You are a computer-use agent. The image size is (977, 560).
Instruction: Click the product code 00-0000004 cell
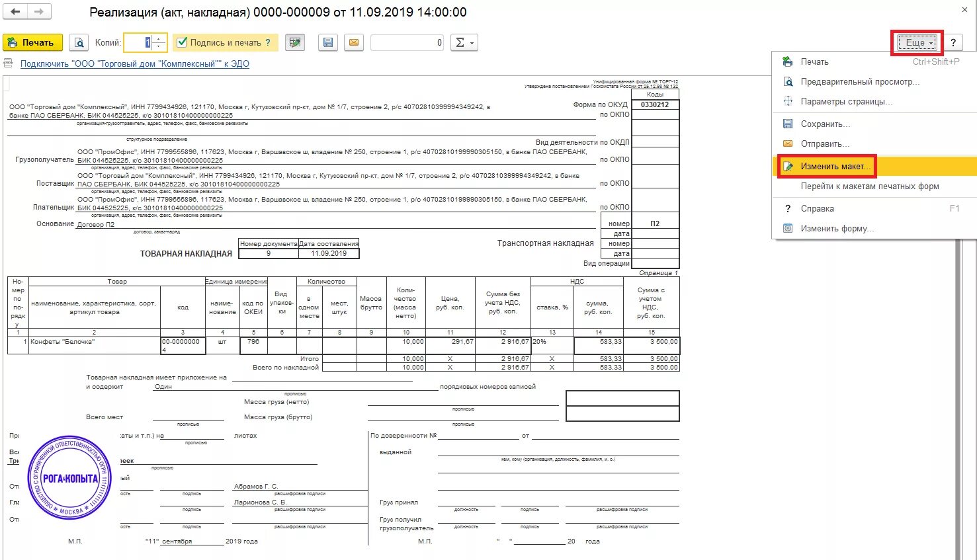(183, 345)
